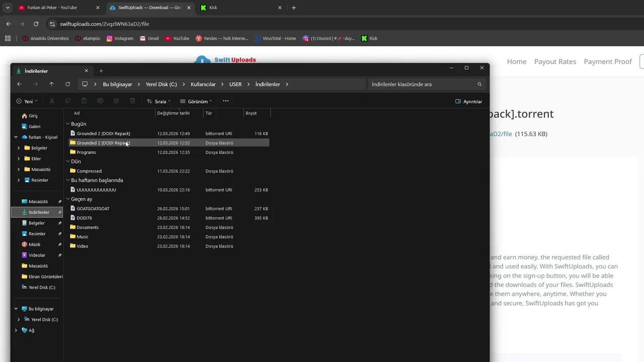Open the Discord bookmark
Screen dimensions: 644x362
329,38
